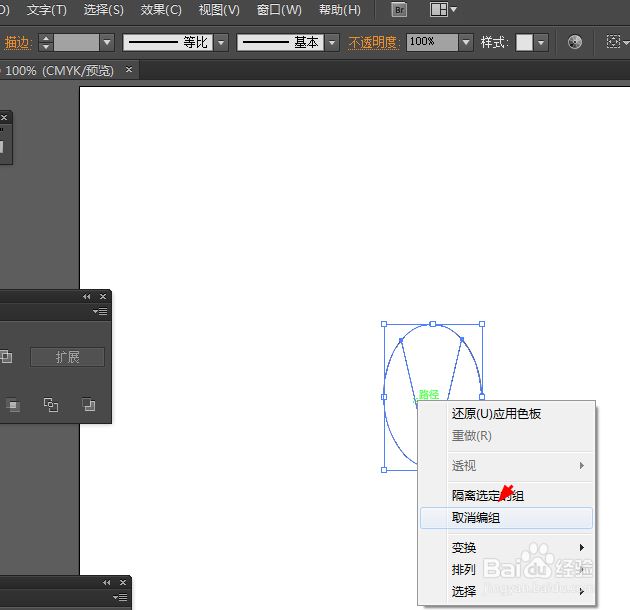630x610 pixels.
Task: Open the 基本 brush definition dropdown
Action: point(332,42)
